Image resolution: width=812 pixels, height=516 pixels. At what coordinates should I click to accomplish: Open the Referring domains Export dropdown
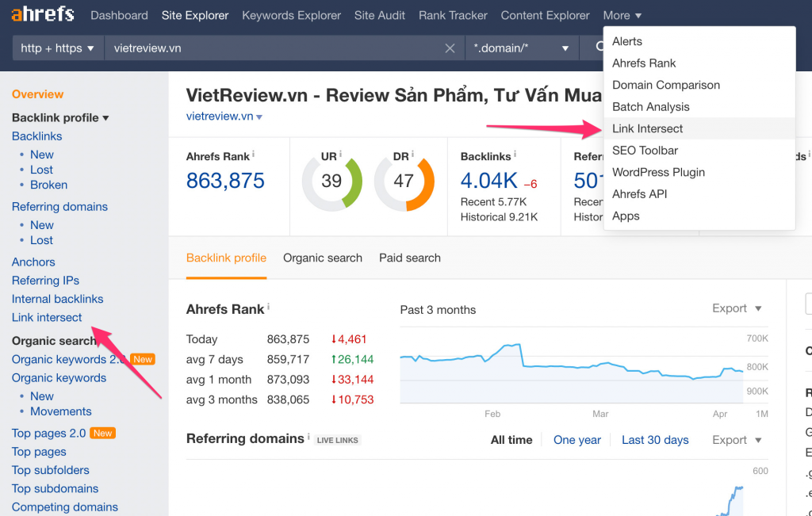(x=737, y=440)
